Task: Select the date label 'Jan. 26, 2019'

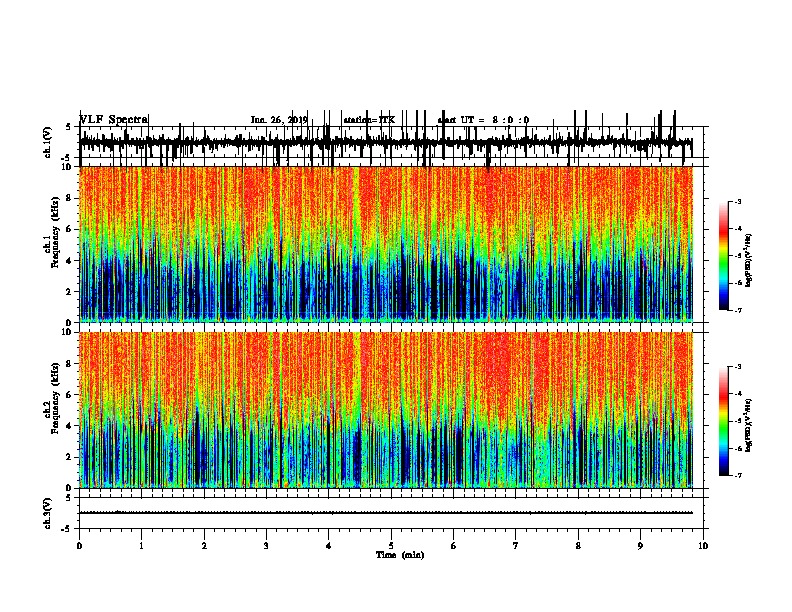Action: click(279, 120)
